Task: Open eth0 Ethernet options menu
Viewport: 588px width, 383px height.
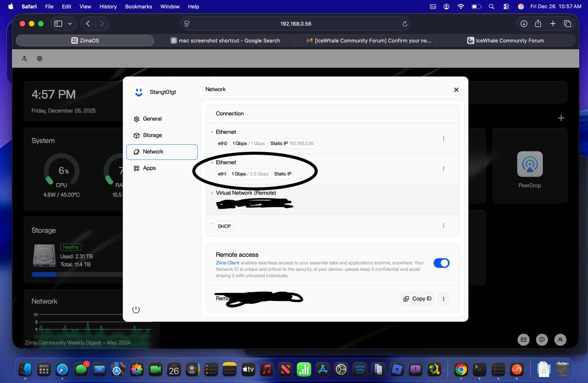Action: (x=443, y=139)
